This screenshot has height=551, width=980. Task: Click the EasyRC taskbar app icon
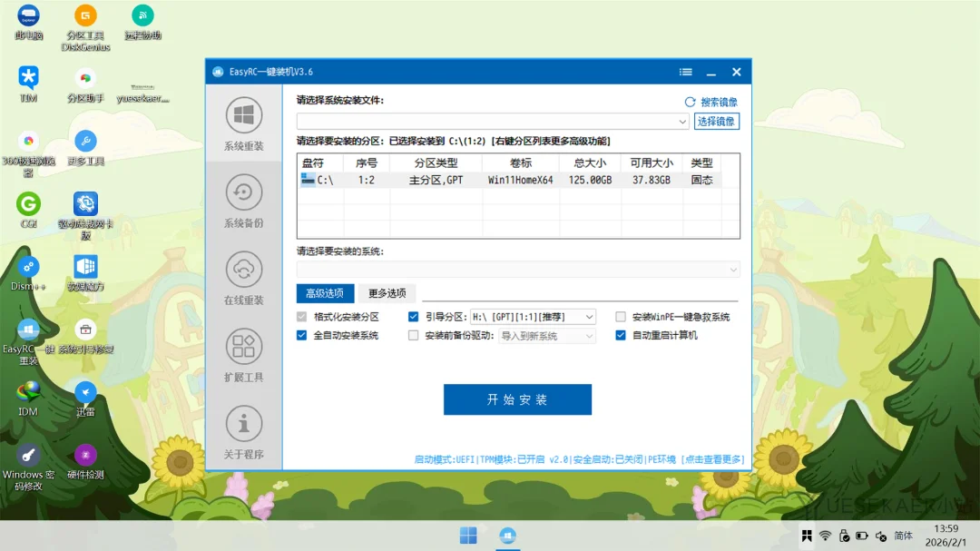(507, 536)
